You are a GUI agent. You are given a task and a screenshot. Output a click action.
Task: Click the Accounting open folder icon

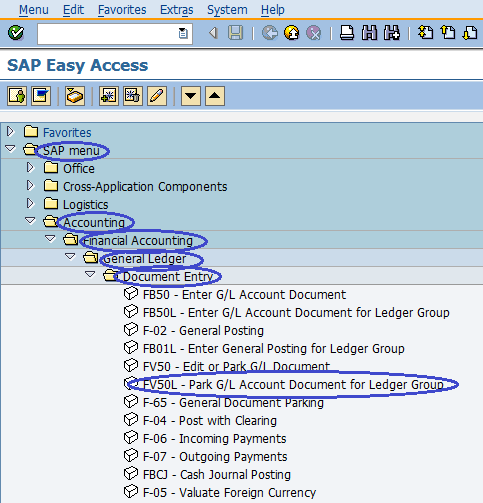pos(51,221)
